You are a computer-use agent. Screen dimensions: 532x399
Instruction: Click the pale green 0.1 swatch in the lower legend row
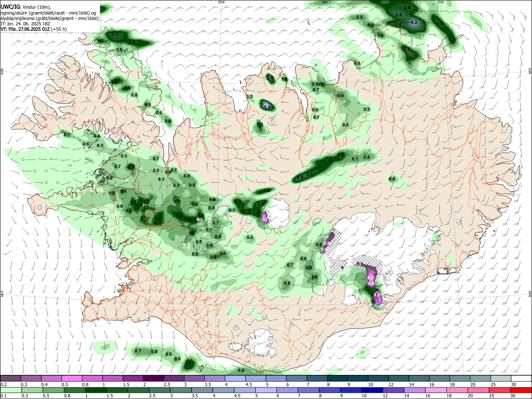[x=10, y=390]
